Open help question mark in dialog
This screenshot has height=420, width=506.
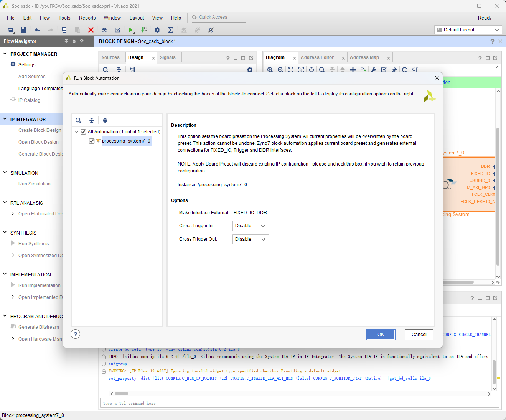pos(76,334)
